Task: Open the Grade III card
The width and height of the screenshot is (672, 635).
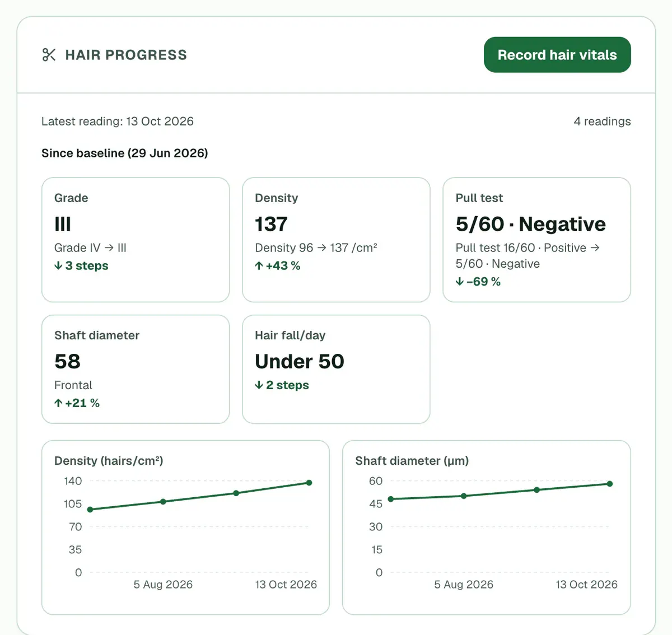Action: point(136,240)
